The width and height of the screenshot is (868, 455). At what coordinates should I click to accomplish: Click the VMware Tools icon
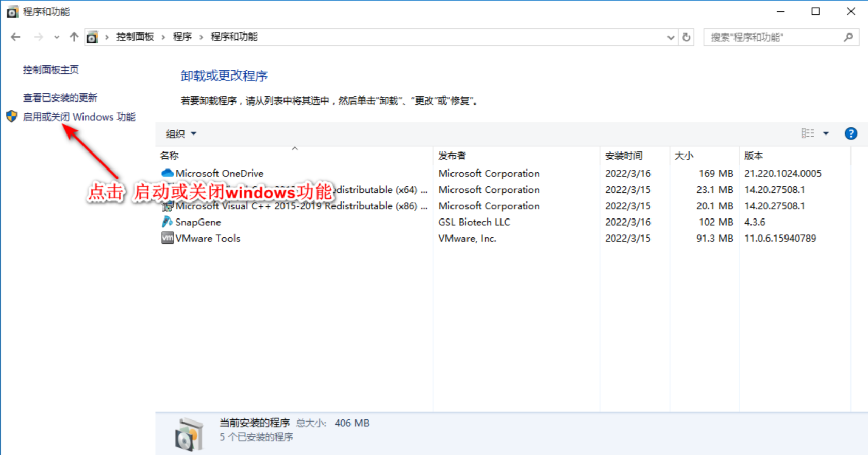pyautogui.click(x=167, y=238)
